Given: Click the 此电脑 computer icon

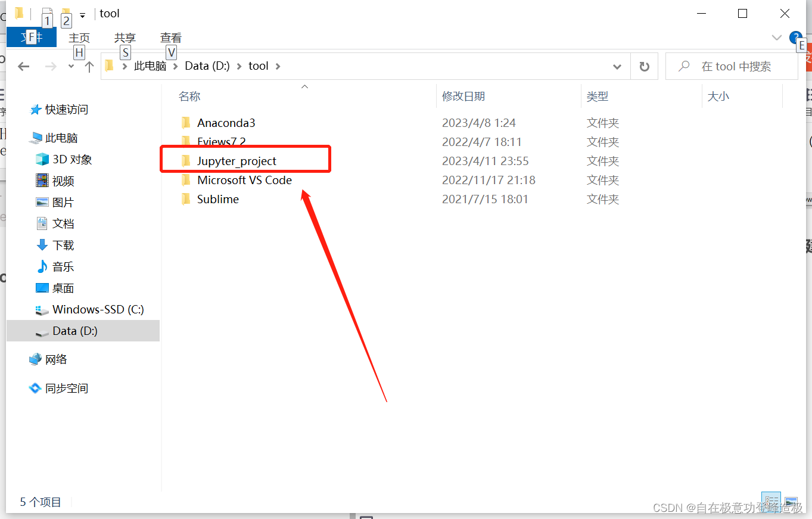Looking at the screenshot, I should click(36, 138).
